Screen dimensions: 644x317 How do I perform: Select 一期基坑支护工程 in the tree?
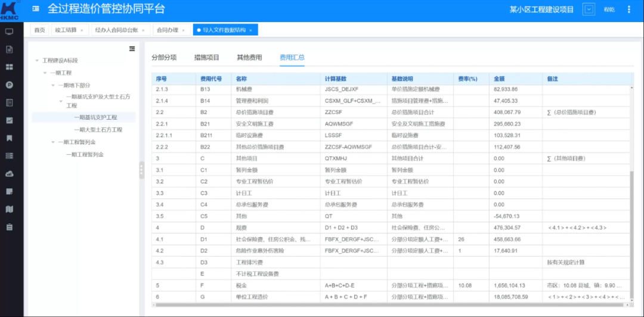[x=95, y=117]
